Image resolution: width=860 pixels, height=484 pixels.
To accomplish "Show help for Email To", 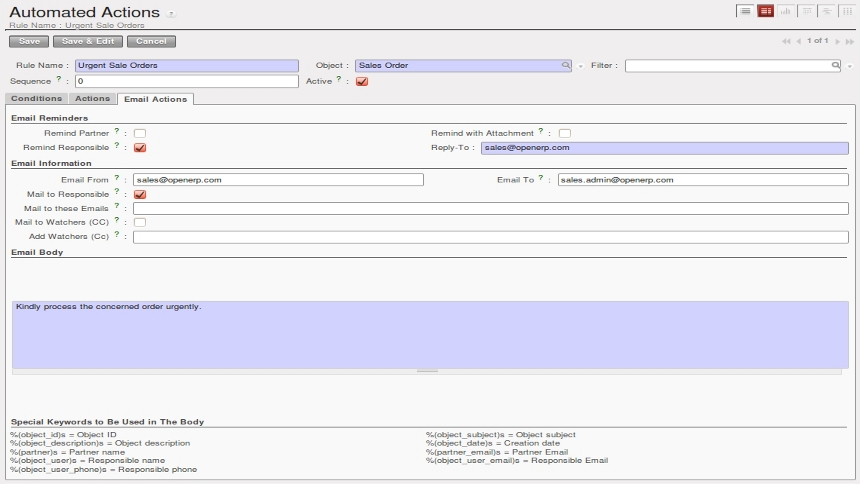I will [x=541, y=178].
